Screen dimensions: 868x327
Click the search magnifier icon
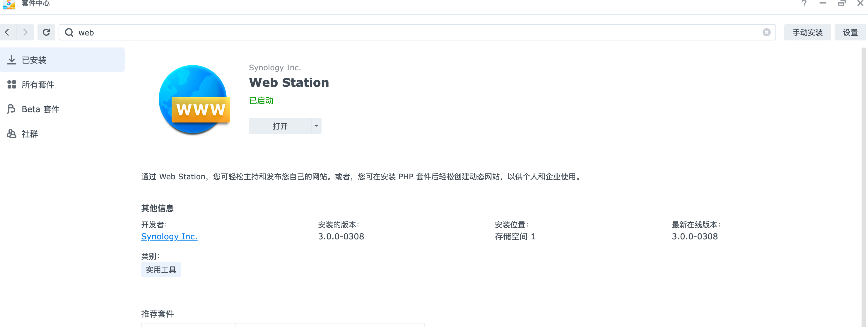[x=69, y=32]
